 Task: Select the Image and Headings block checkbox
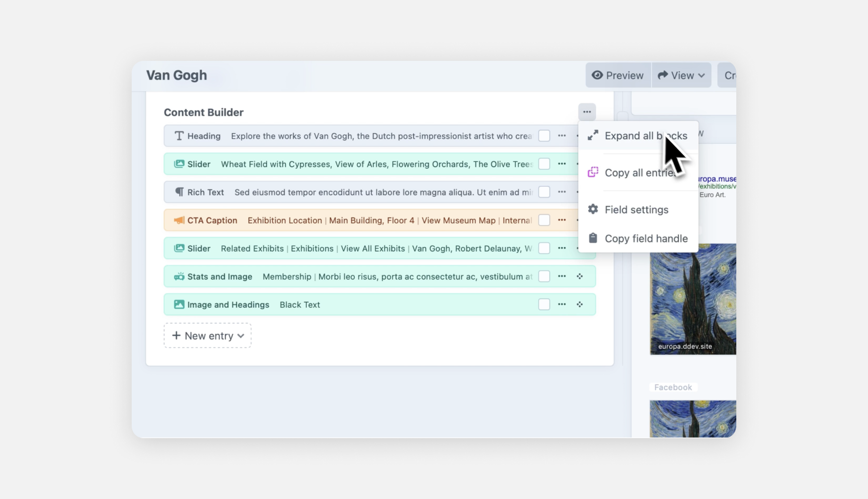pyautogui.click(x=544, y=304)
